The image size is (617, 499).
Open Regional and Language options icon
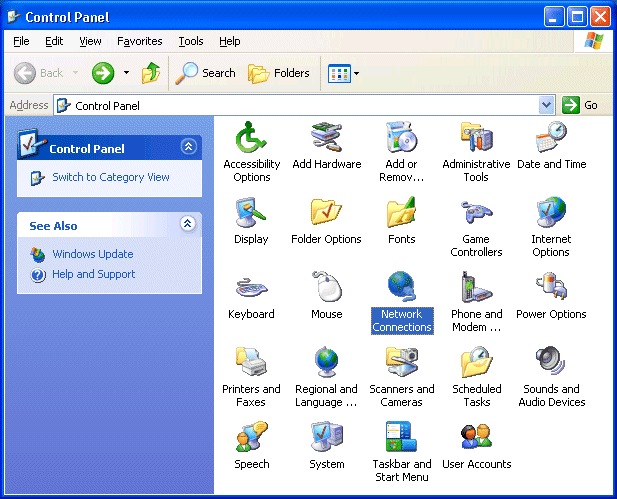[326, 363]
